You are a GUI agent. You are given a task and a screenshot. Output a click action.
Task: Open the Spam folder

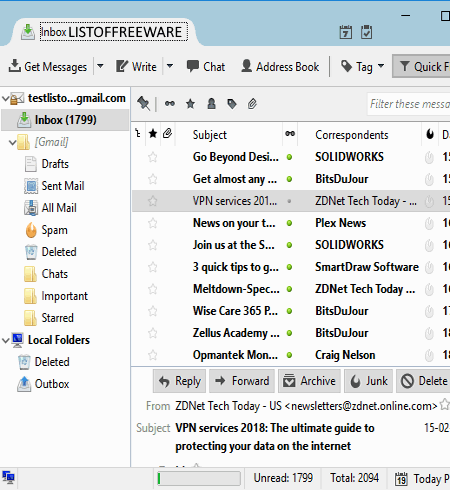pos(46,230)
